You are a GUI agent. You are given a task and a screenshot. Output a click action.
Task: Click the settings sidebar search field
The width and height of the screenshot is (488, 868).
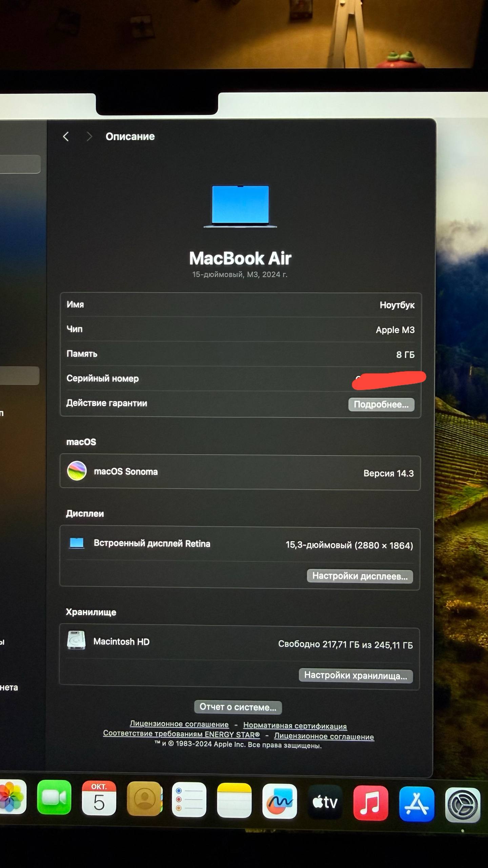(x=20, y=164)
